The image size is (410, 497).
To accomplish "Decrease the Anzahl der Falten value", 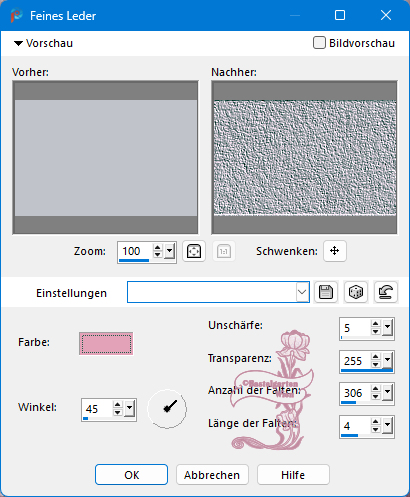I will click(x=376, y=397).
